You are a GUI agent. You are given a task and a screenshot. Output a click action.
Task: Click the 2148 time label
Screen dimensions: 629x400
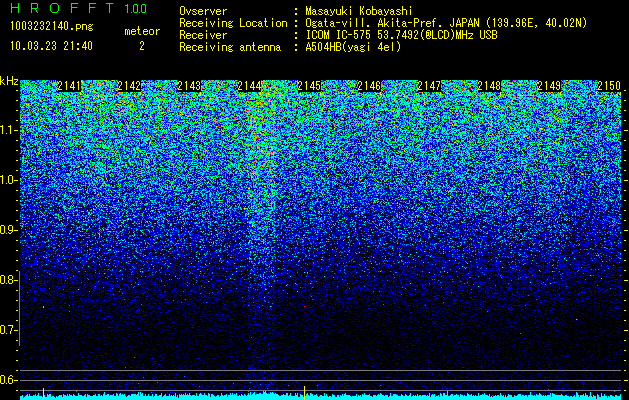(x=489, y=86)
